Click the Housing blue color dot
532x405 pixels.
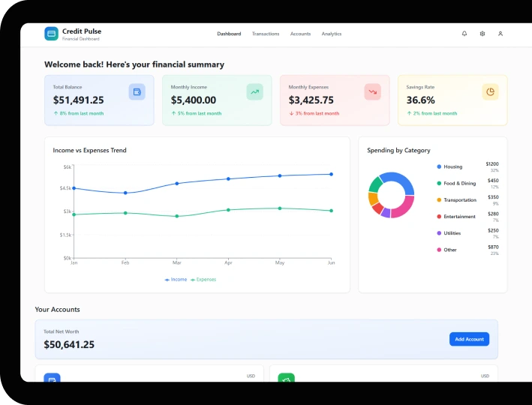coord(439,166)
